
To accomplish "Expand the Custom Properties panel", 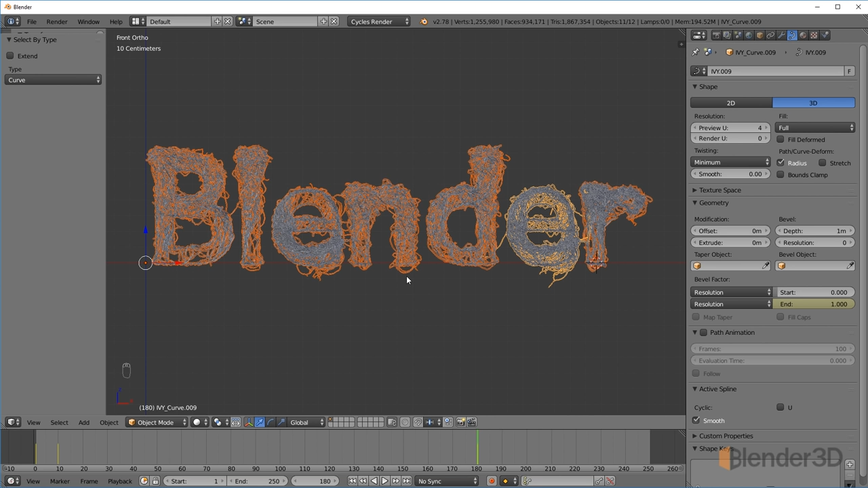I will [726, 436].
